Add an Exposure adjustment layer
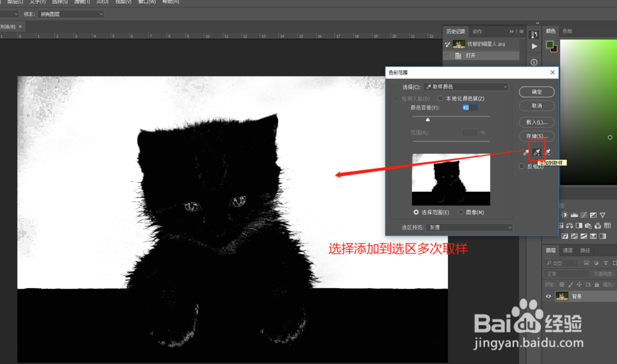The image size is (617, 364). 594,215
